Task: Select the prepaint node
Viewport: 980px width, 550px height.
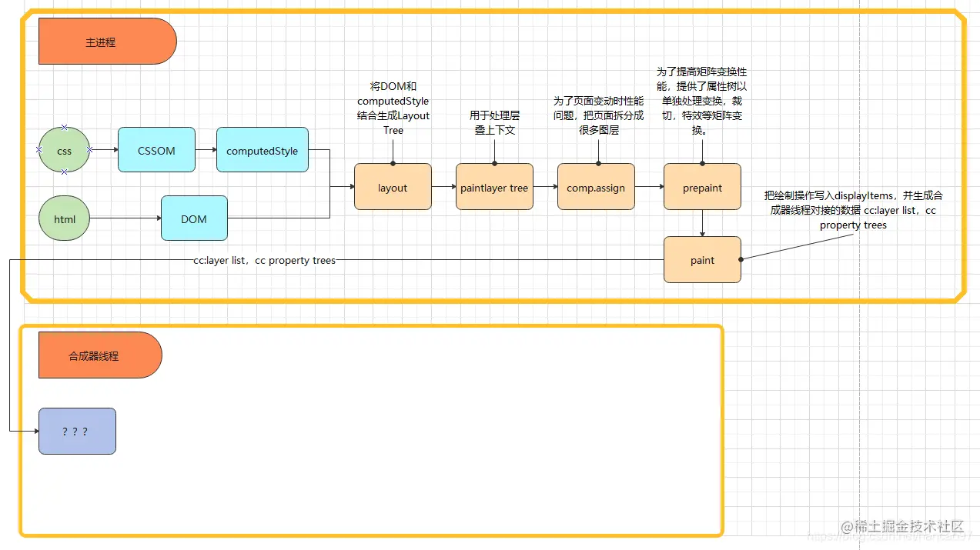Action: pyautogui.click(x=702, y=187)
